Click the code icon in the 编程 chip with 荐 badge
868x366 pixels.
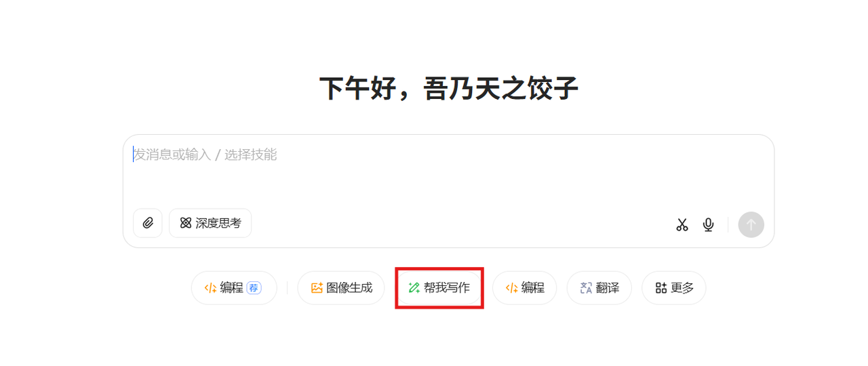pyautogui.click(x=211, y=287)
